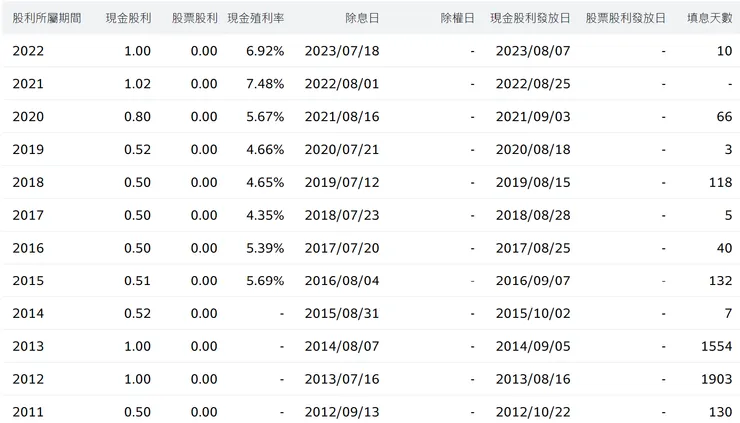
Task: Click ex-dividend date 2020/07/21
Action: pos(342,150)
